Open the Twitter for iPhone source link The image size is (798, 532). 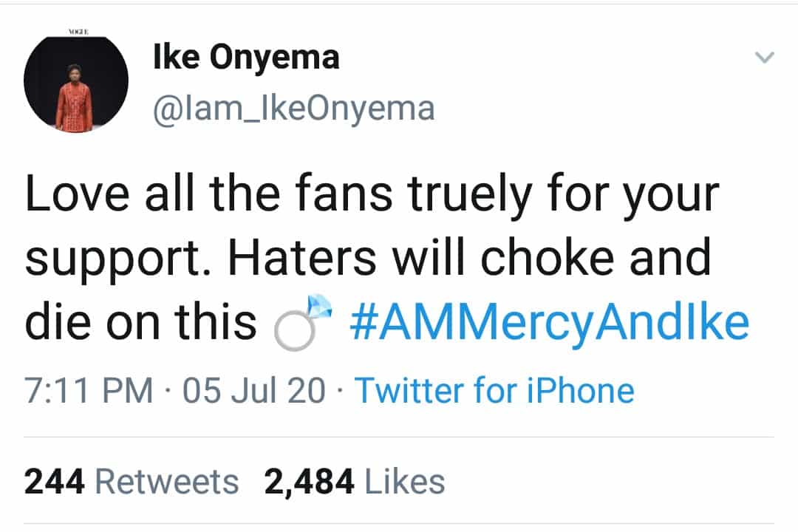point(494,390)
